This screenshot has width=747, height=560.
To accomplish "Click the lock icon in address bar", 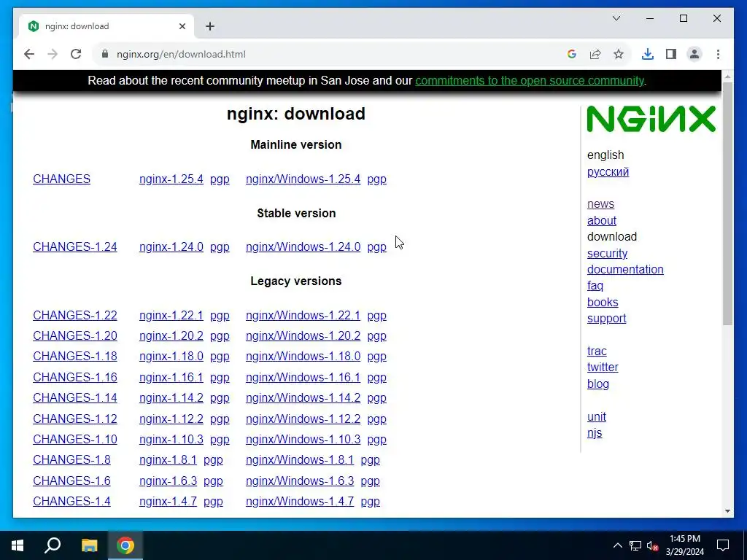I will coord(105,54).
